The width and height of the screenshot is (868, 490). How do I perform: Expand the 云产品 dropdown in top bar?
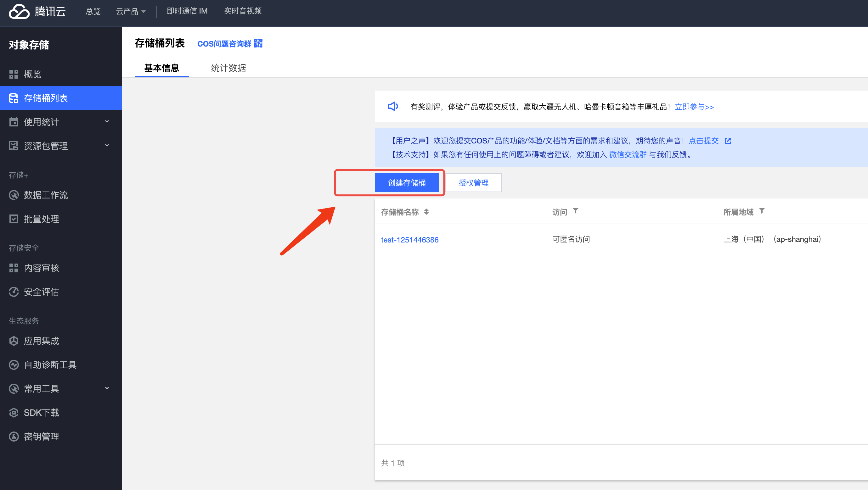point(131,11)
